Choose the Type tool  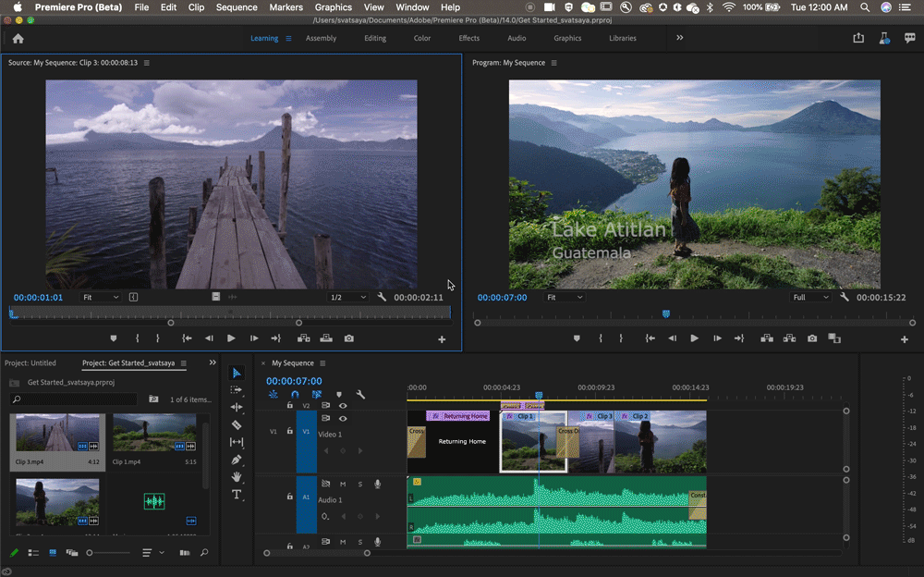(237, 495)
